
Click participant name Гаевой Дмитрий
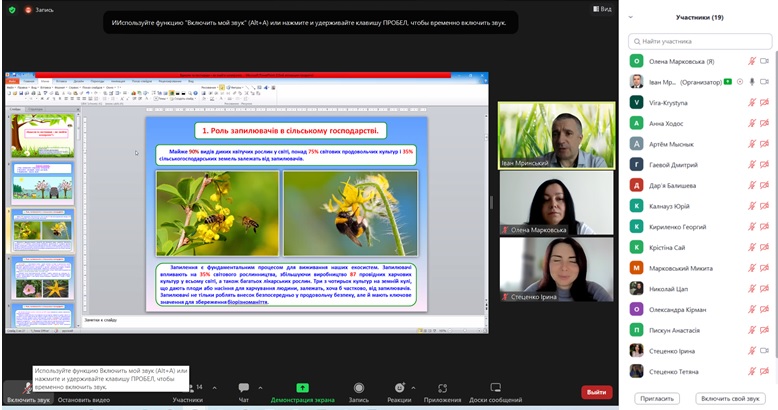coord(673,165)
